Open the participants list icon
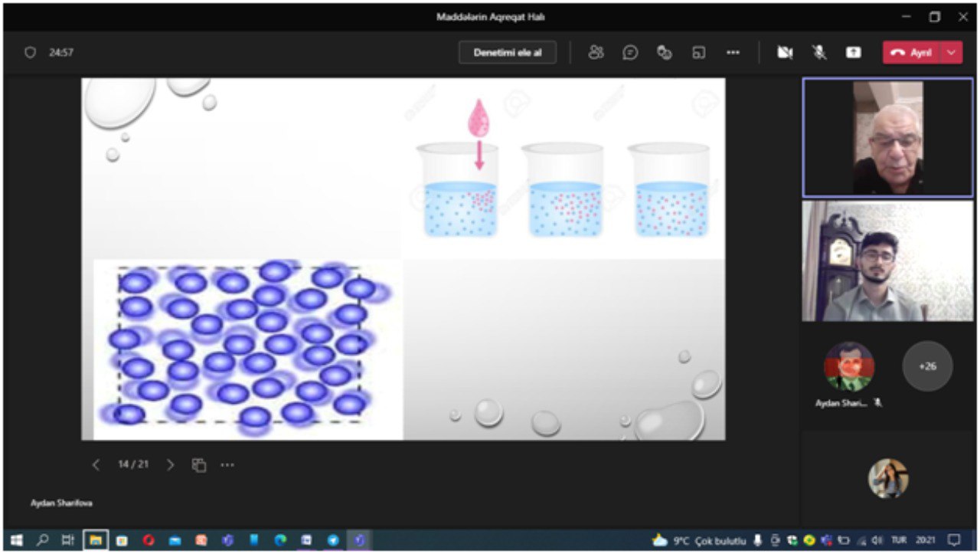Screen dimensions: 980x554 (596, 52)
